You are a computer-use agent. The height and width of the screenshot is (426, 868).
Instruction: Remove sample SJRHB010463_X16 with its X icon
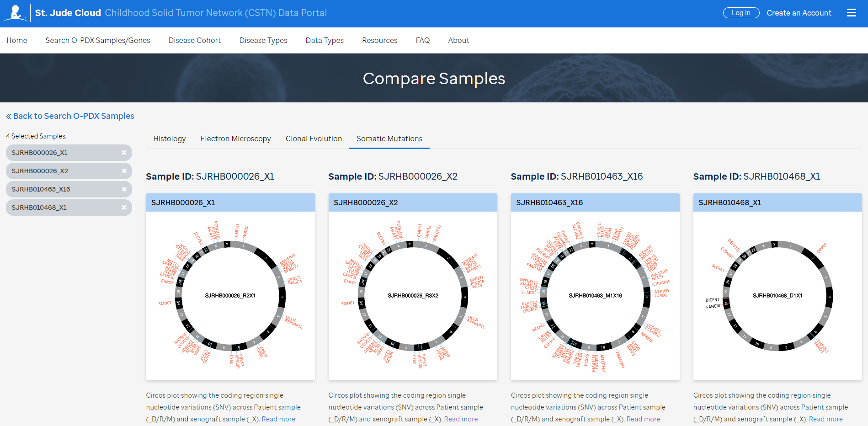coord(124,189)
